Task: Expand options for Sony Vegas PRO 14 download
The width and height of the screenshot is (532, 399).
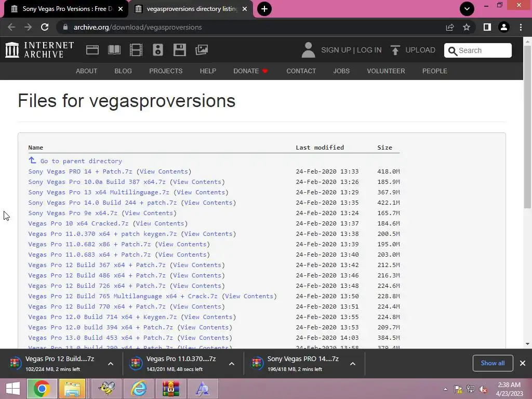Action: tap(353, 364)
